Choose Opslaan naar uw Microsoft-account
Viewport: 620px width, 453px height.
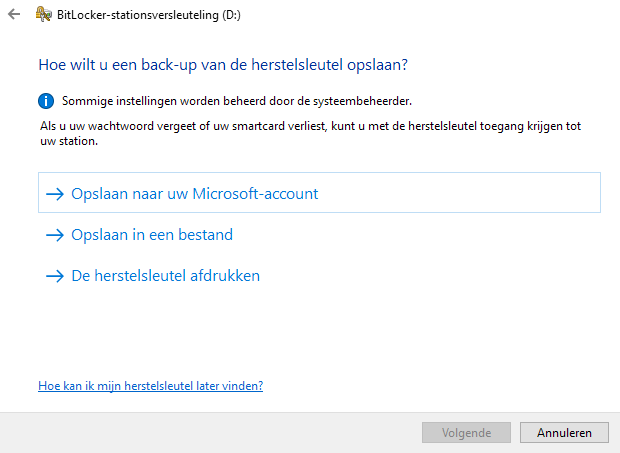pyautogui.click(x=319, y=193)
